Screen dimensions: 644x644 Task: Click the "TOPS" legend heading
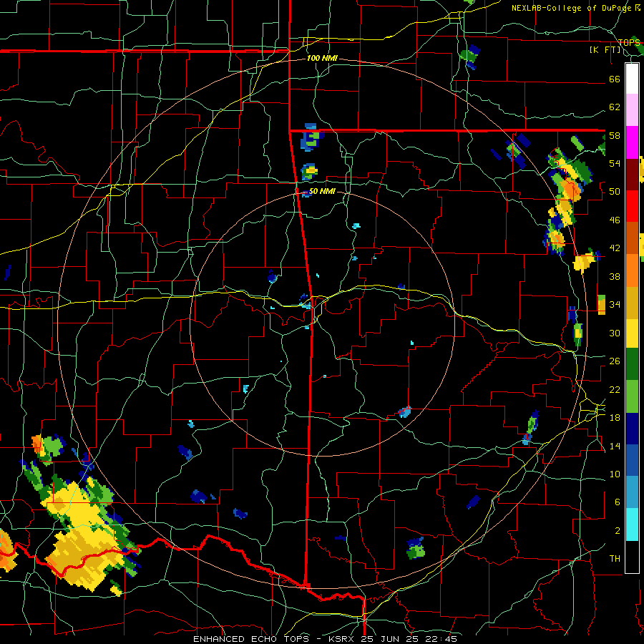coord(629,42)
